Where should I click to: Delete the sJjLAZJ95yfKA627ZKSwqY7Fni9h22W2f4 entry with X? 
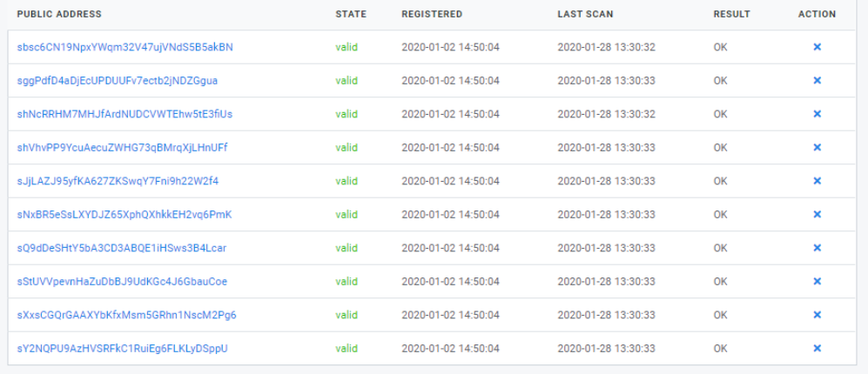point(817,181)
